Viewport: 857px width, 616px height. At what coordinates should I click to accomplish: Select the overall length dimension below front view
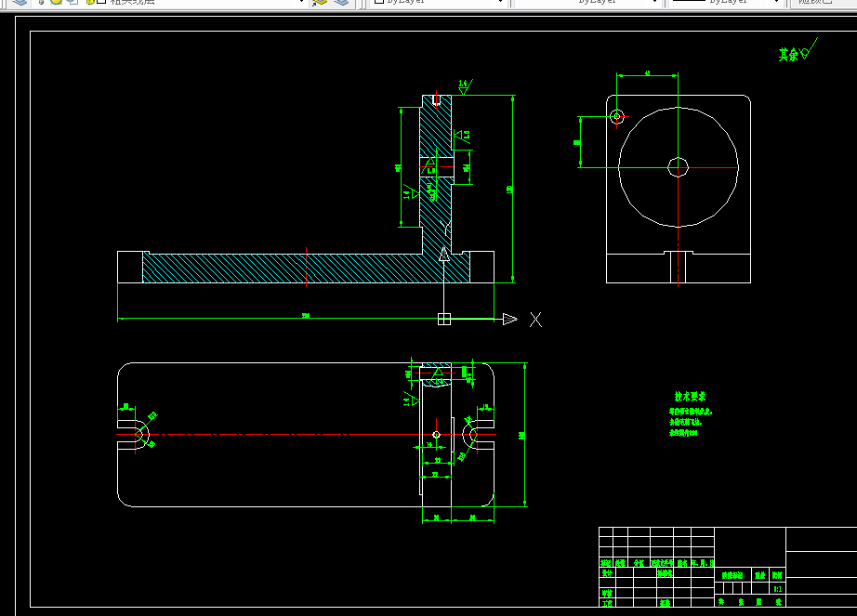306,319
